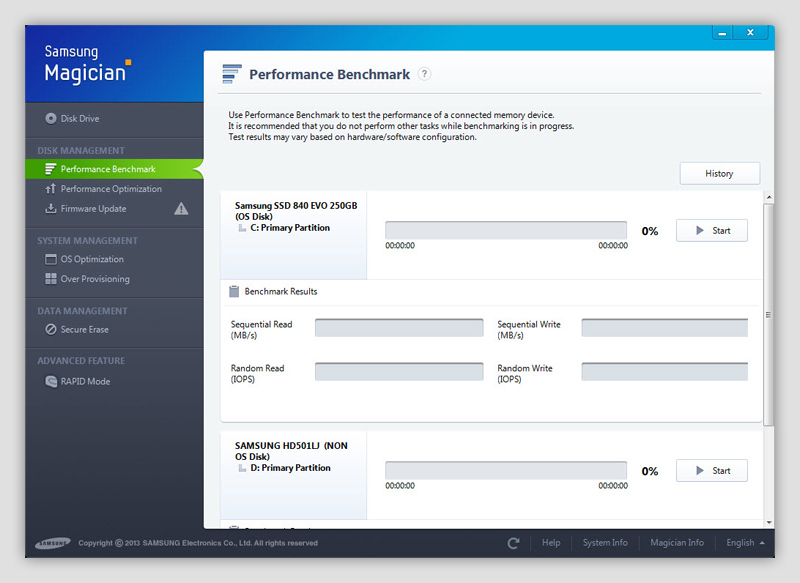The width and height of the screenshot is (800, 583).
Task: Click the Benchmark Results clipboard icon
Action: coord(234,291)
